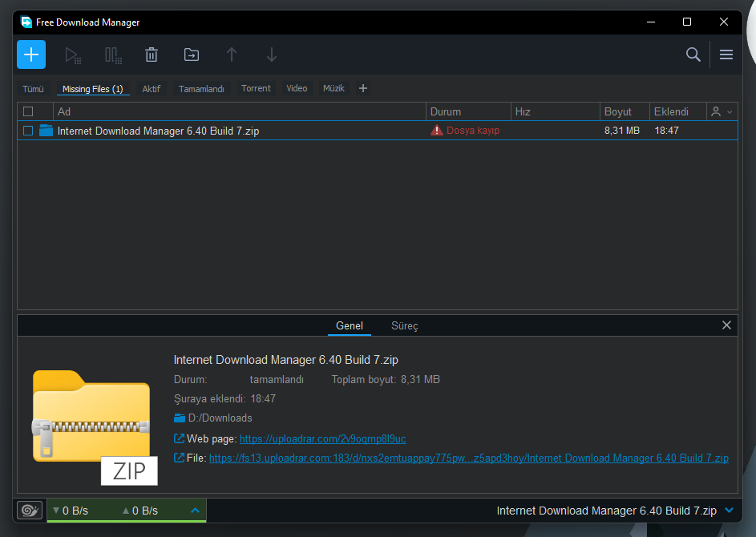Switch to Genel details tab
The width and height of the screenshot is (756, 537).
coord(349,326)
